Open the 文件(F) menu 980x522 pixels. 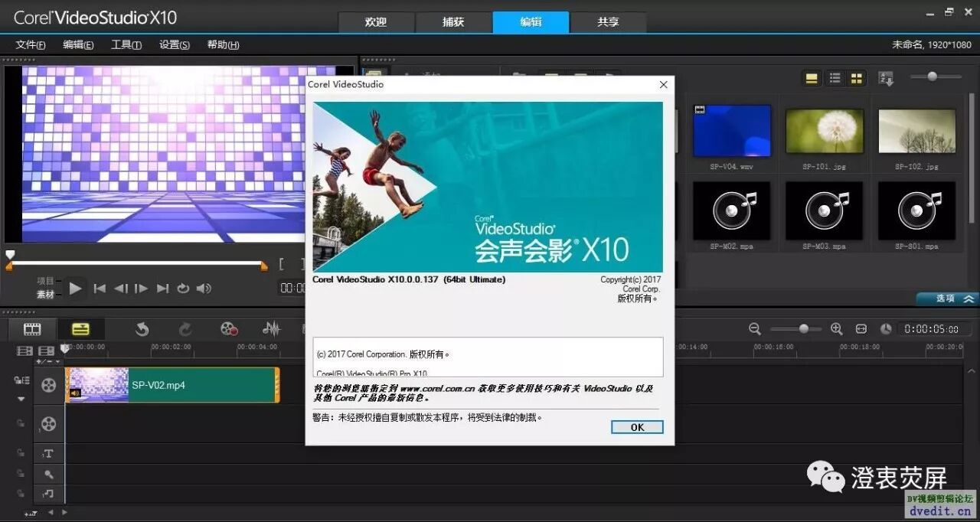pyautogui.click(x=31, y=44)
